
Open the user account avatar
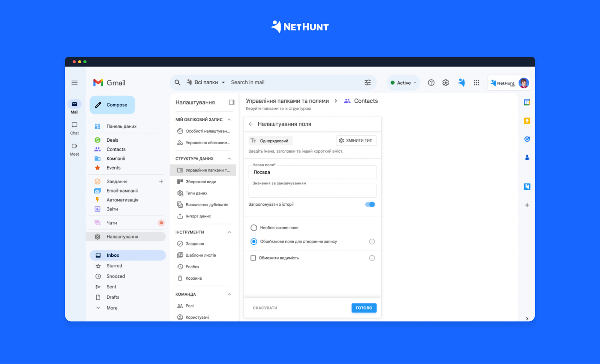point(524,83)
